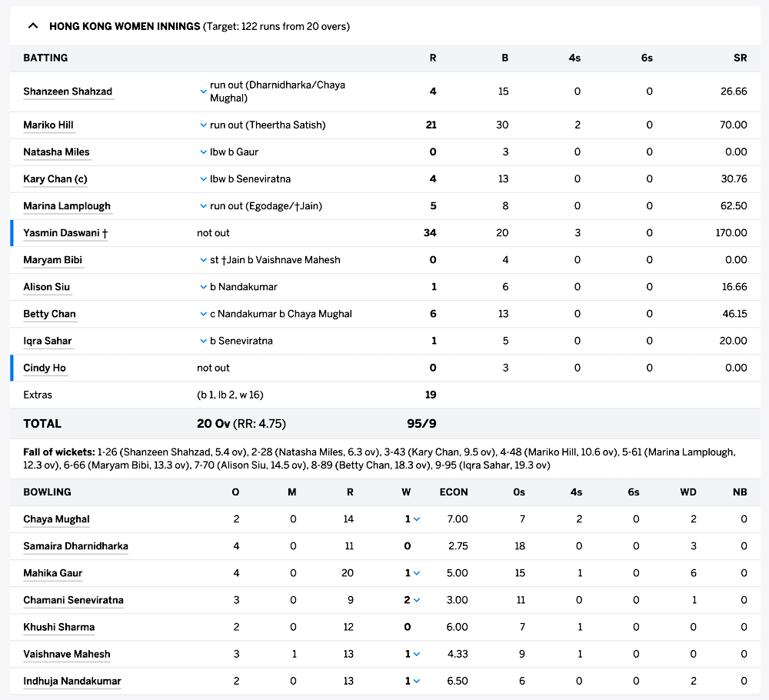Expand Maryam Bibi's stumping details
Image resolution: width=769 pixels, height=700 pixels.
(202, 259)
